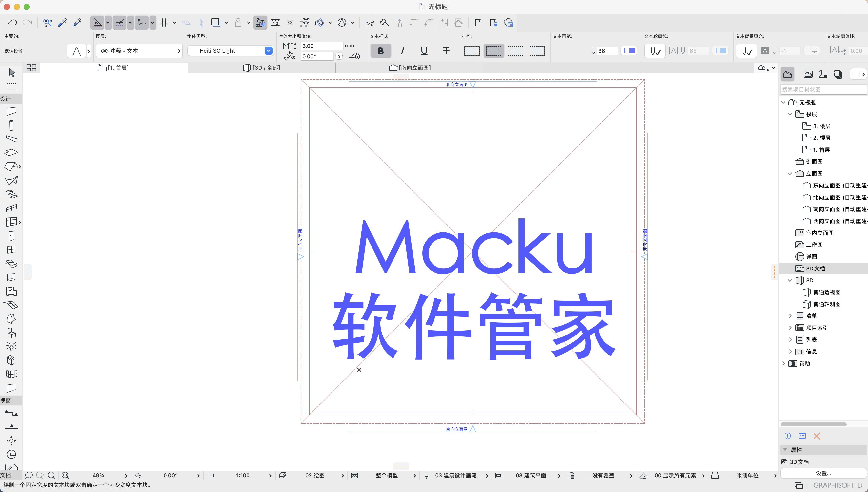This screenshot has height=492, width=868.
Task: Switch to the [南向立面图] tab
Action: point(410,67)
